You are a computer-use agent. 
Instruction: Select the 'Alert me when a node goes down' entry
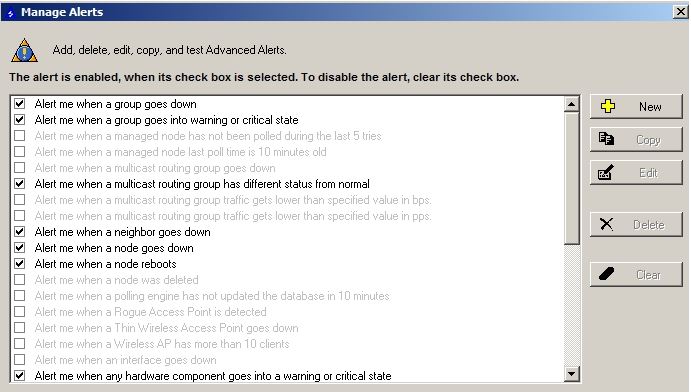tap(114, 248)
